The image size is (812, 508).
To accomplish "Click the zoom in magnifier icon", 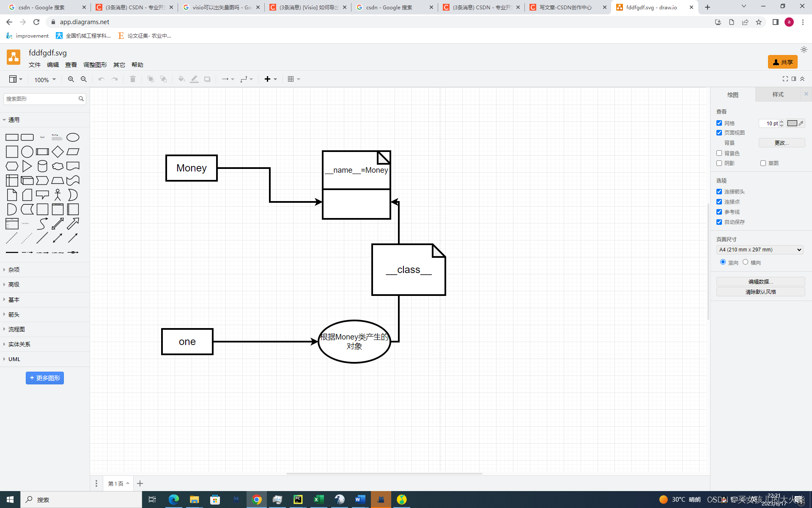I will click(71, 79).
